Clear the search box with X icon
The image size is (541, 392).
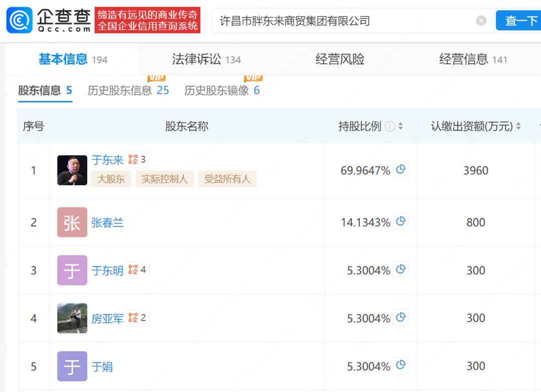pos(481,21)
